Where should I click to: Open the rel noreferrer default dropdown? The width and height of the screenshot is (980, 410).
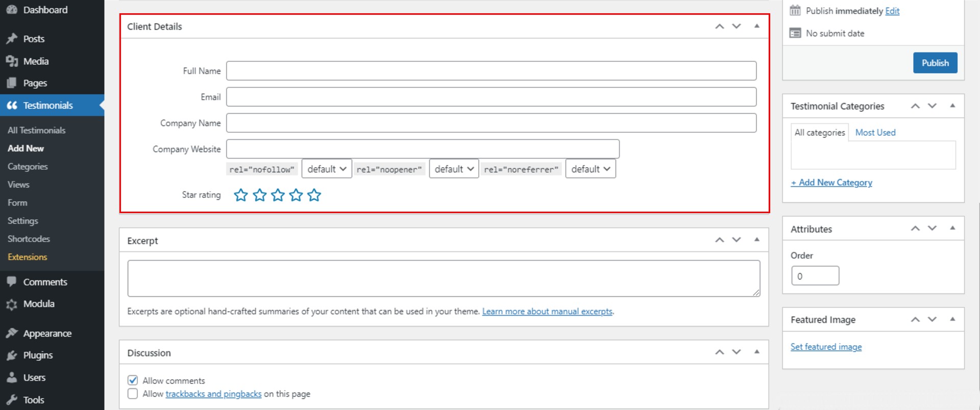[591, 169]
